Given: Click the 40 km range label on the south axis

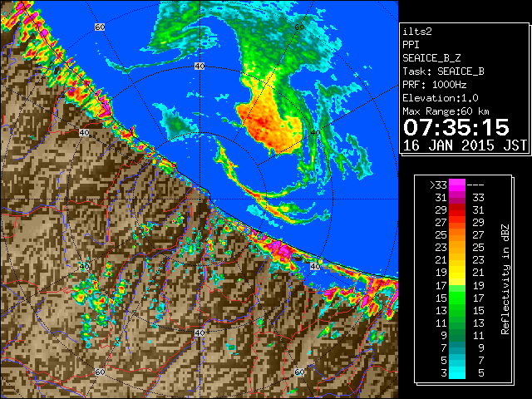Looking at the screenshot, I should pyautogui.click(x=199, y=332).
